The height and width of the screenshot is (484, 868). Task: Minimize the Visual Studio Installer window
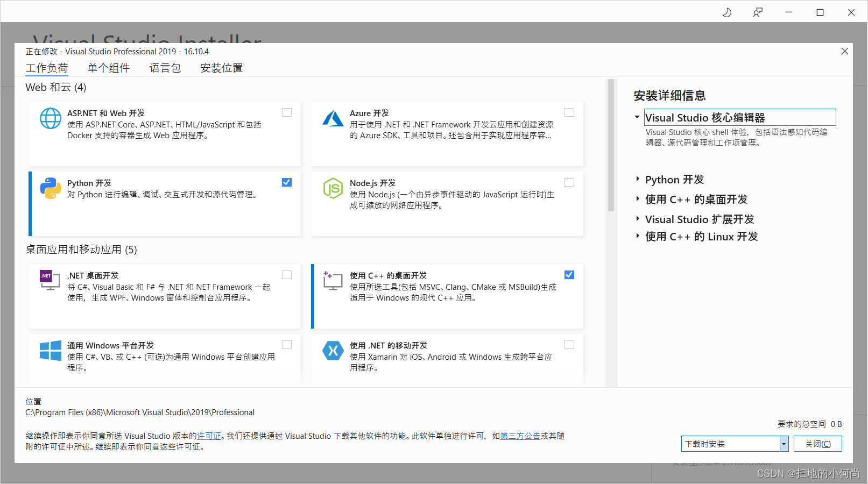click(x=789, y=12)
